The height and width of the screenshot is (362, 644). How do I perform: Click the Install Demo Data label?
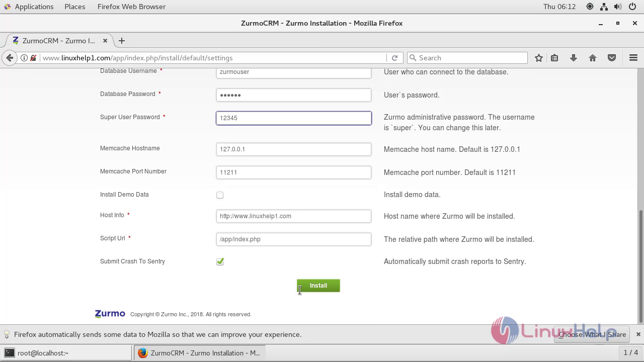click(x=124, y=195)
